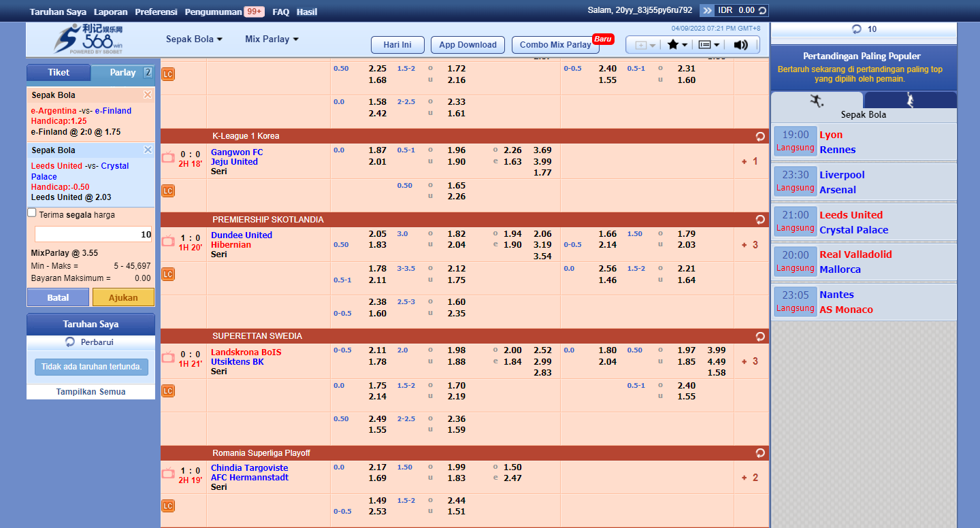
Task: Click the live TV icon for Gangwon FC
Action: pyautogui.click(x=168, y=157)
